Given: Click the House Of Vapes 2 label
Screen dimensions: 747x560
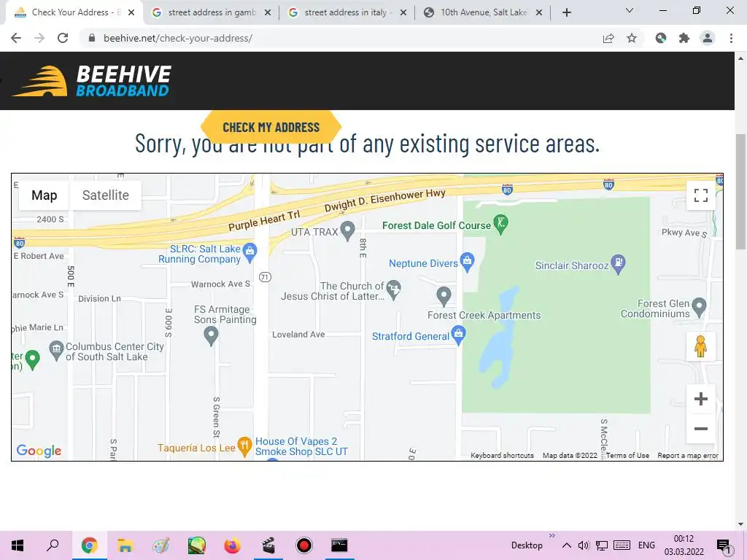Looking at the screenshot, I should point(301,447).
